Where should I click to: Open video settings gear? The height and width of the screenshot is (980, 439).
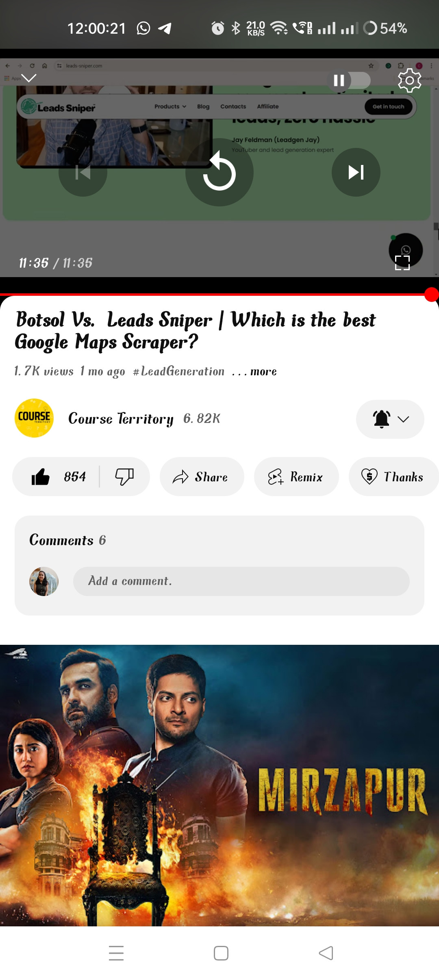point(409,80)
